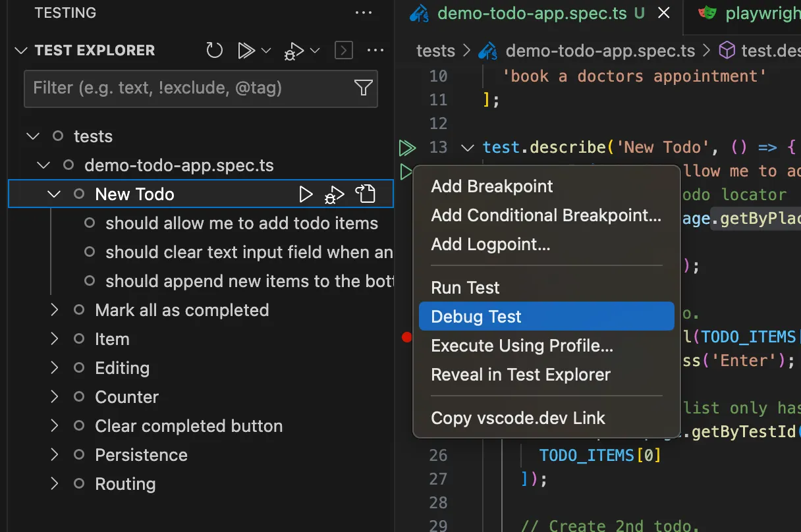Open dropdown next to Run Tests icon
801x532 pixels.
point(266,50)
